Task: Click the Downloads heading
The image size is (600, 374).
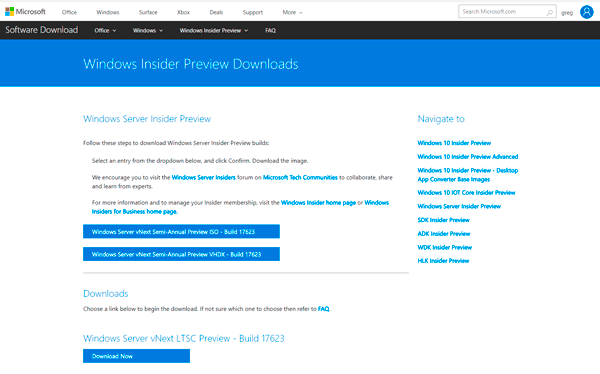Action: point(106,294)
